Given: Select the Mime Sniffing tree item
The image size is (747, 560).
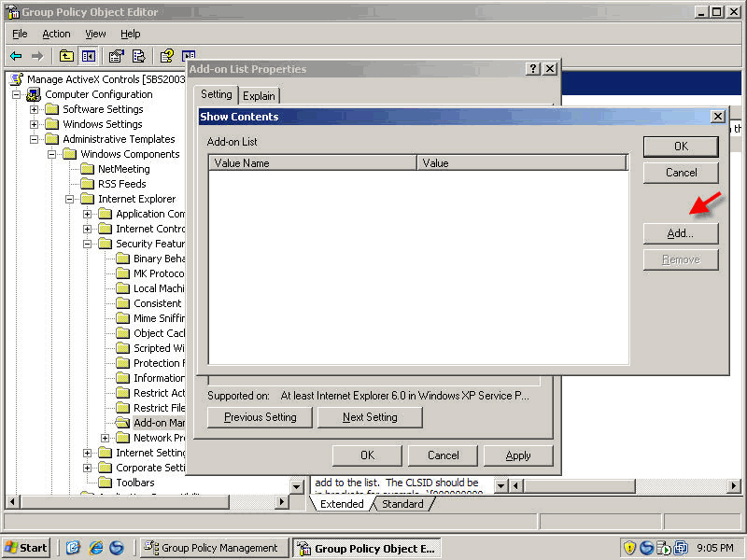Looking at the screenshot, I should click(159, 318).
